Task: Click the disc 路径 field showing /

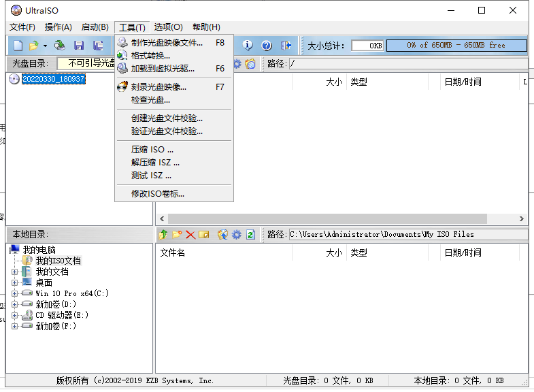Action: (x=409, y=64)
